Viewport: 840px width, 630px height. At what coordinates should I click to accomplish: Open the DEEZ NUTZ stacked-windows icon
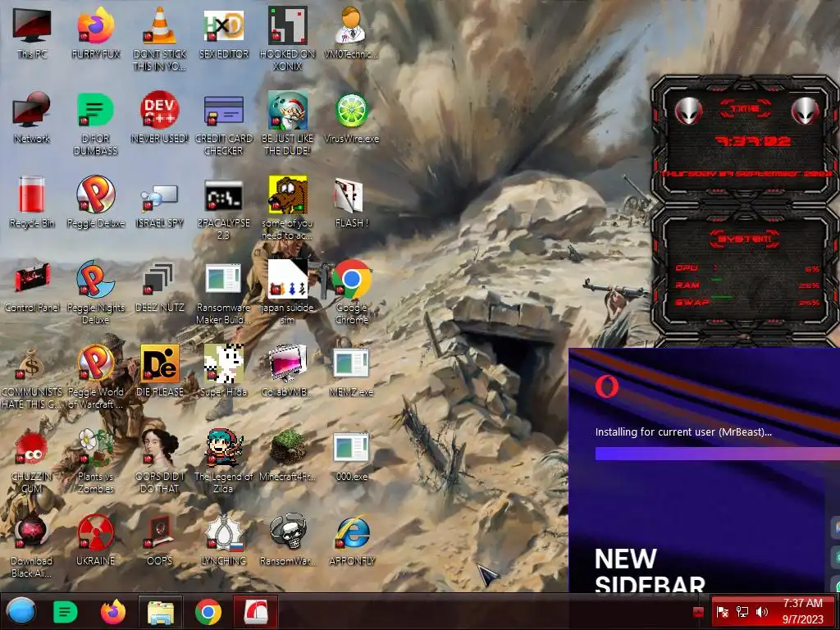coord(159,287)
